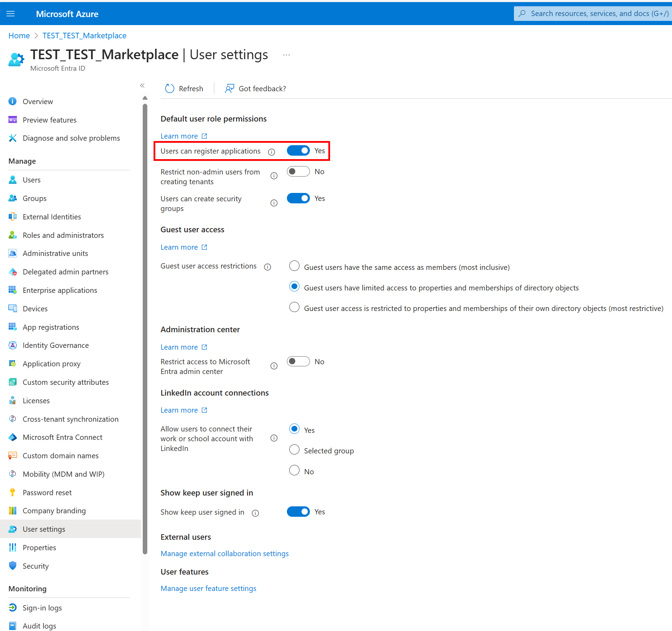
Task: Click the Refresh icon
Action: [170, 88]
